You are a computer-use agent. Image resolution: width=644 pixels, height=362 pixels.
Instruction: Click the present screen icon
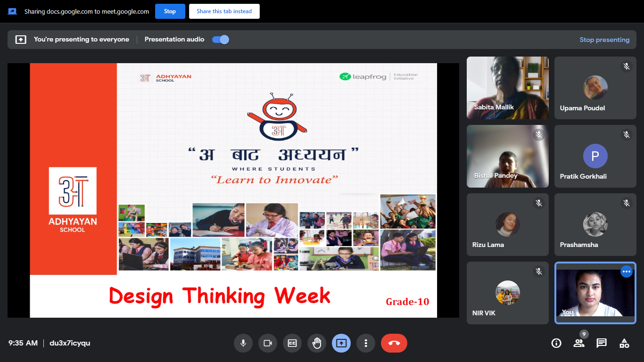(x=341, y=343)
